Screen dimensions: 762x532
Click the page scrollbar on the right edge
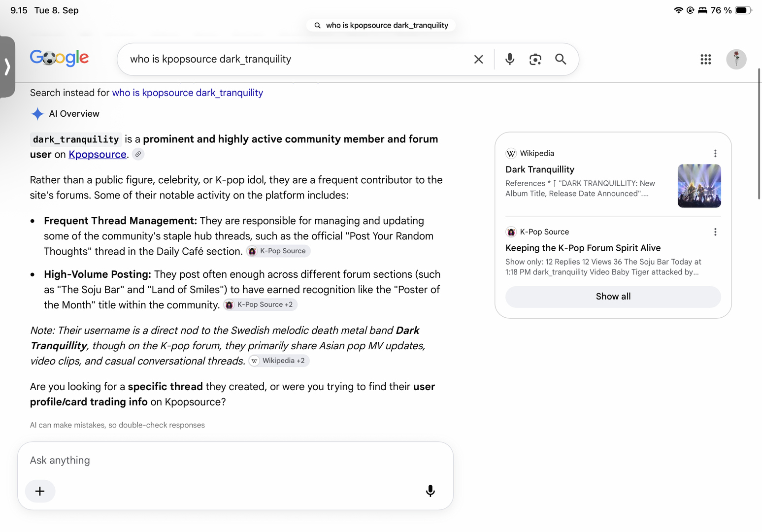pyautogui.click(x=759, y=133)
